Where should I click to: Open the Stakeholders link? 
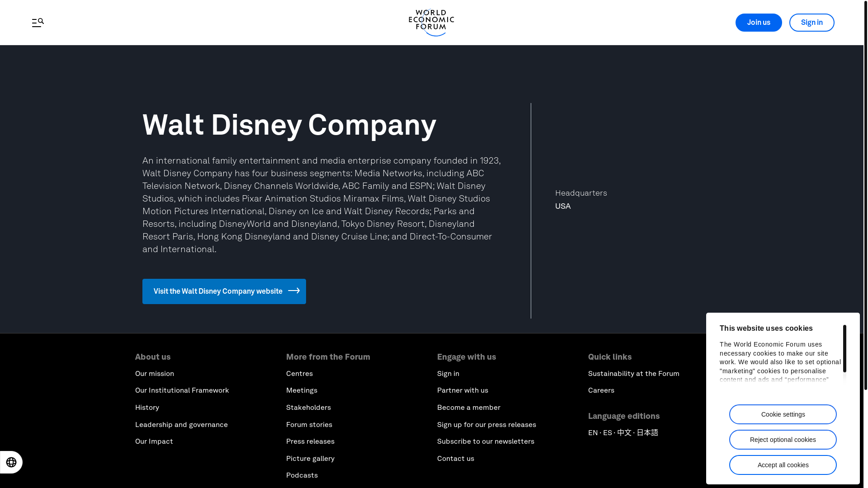[309, 408]
